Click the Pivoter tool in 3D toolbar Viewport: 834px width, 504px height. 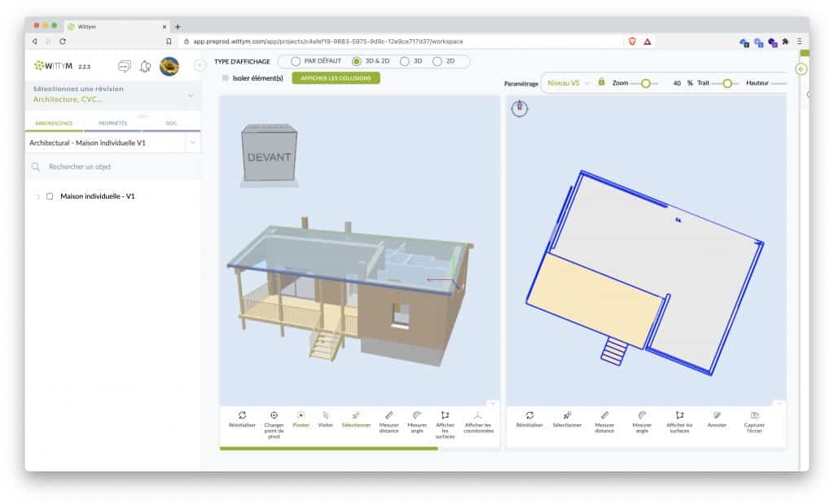pos(301,419)
